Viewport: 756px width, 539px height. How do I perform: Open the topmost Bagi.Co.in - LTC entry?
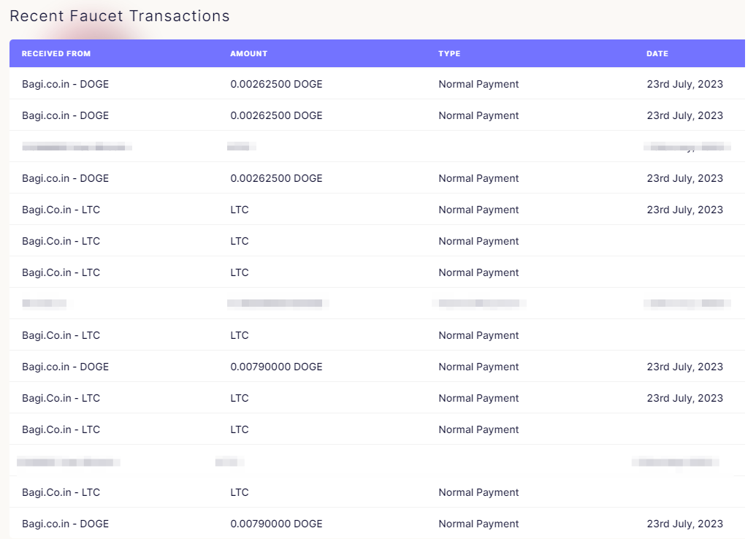(x=61, y=210)
